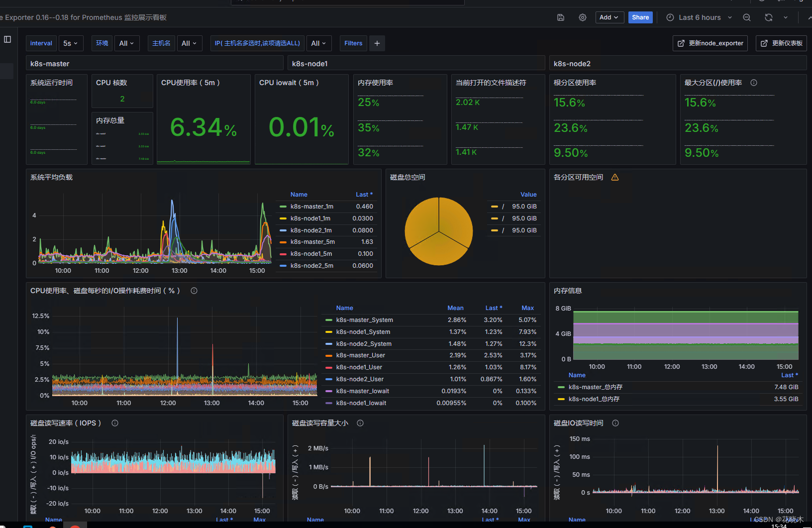Sort disk space legend by Value column
Image resolution: width=812 pixels, height=528 pixels.
528,195
